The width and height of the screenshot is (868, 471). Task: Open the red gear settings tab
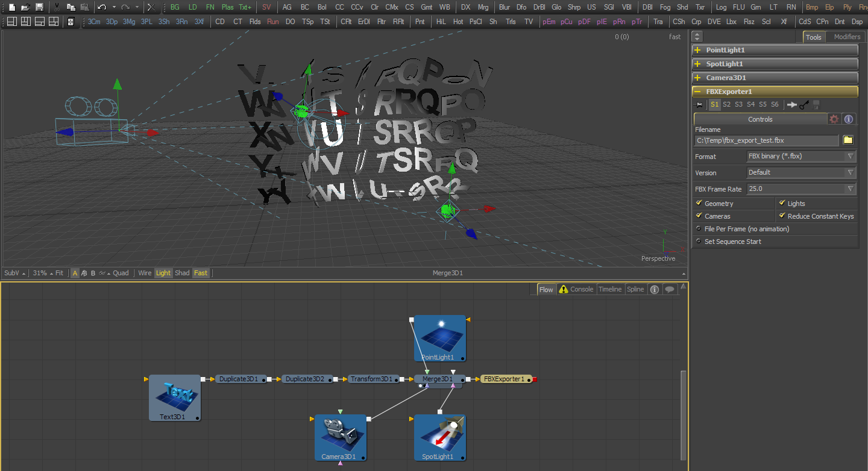pyautogui.click(x=834, y=119)
